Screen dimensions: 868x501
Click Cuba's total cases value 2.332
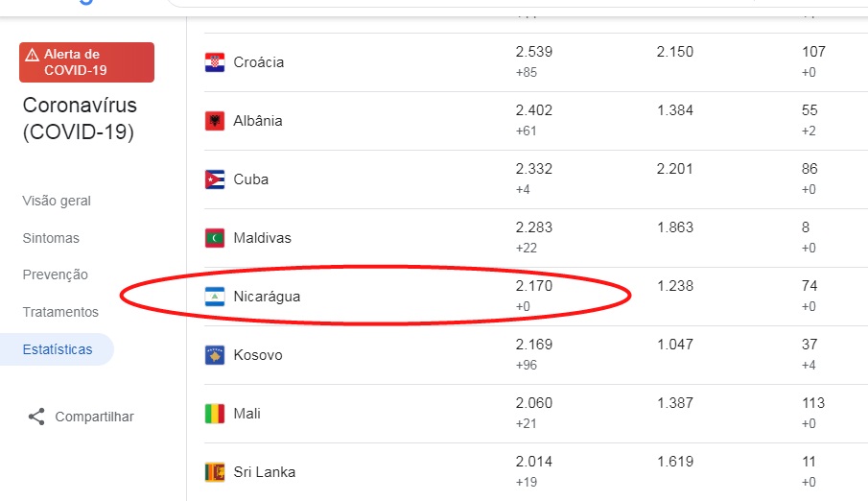point(534,169)
